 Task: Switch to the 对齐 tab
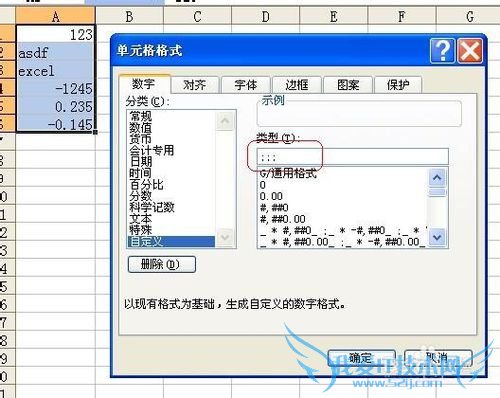click(x=195, y=85)
